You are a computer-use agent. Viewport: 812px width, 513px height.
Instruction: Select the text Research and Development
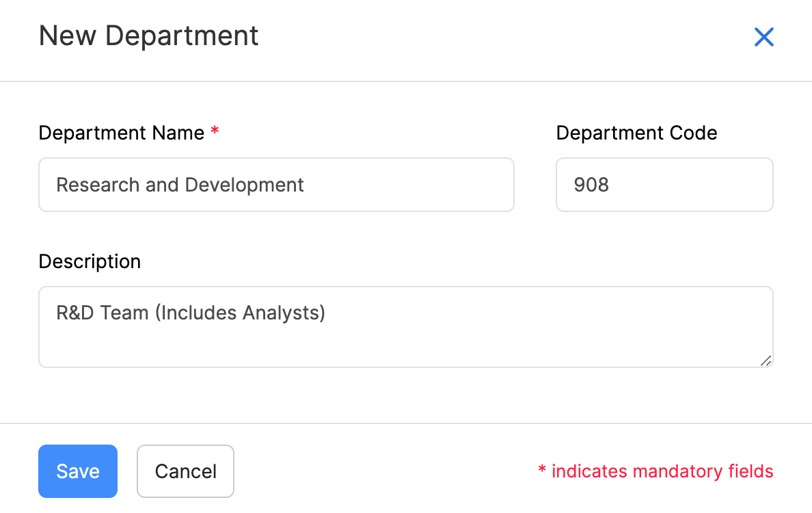[180, 185]
